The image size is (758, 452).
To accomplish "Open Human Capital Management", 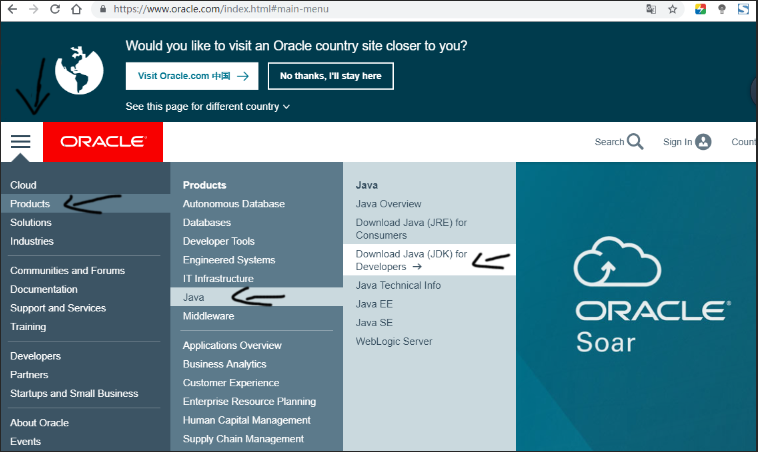I will coord(247,420).
